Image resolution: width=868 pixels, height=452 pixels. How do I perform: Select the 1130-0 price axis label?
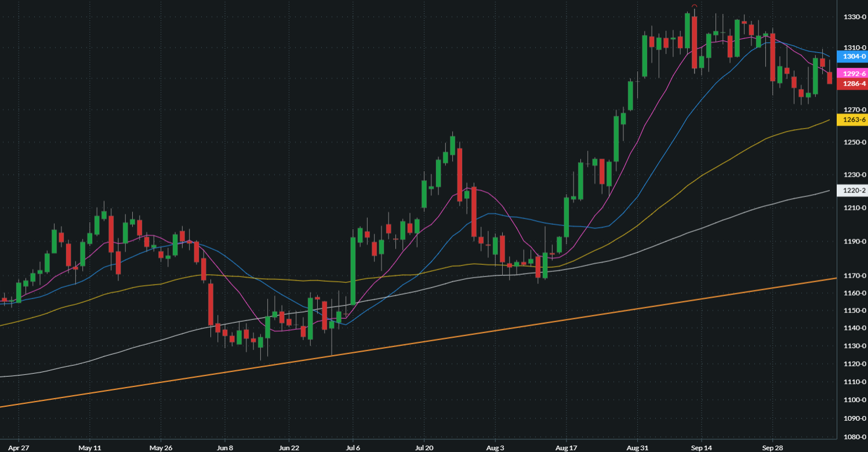[x=855, y=346]
